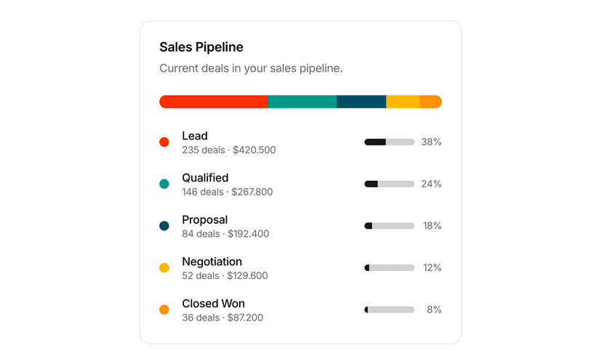Select the dark blue Proposal pipeline bar segment

(x=361, y=102)
